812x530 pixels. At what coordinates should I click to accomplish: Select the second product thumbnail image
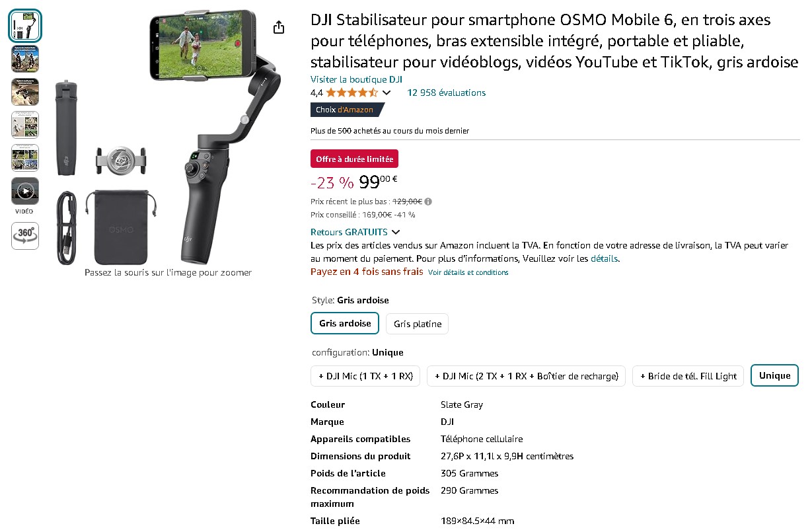25,59
